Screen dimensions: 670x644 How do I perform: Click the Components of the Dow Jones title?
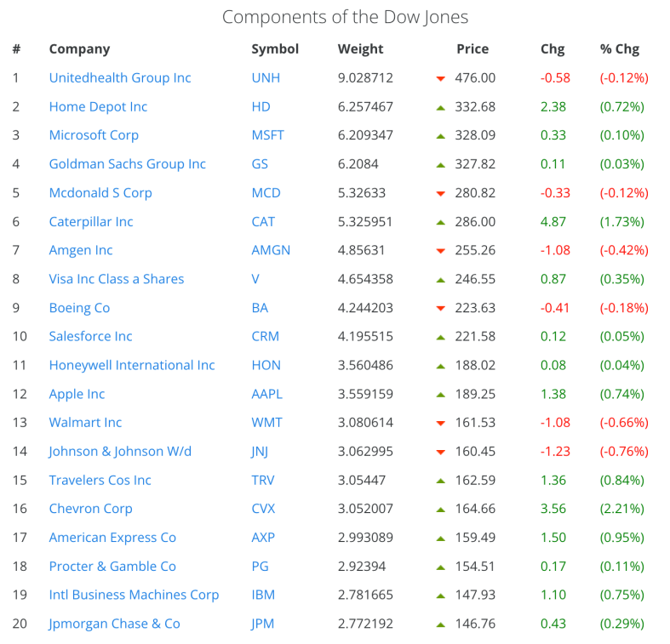coord(346,18)
